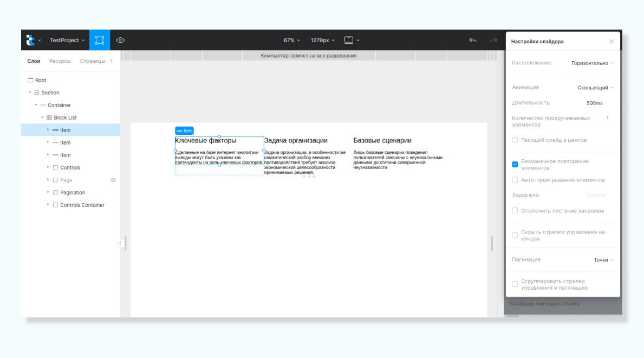Click Компьютер breakpoint bar label
The height and width of the screenshot is (358, 644).
pos(308,56)
